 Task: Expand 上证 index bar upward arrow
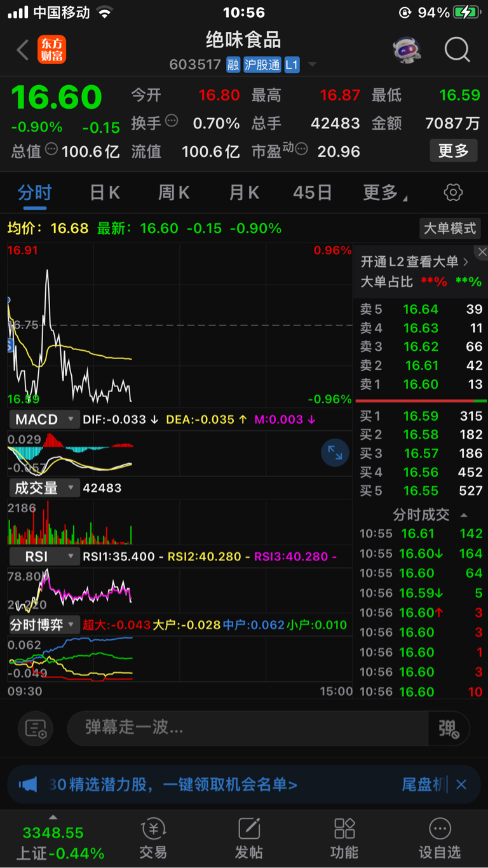coord(53,818)
